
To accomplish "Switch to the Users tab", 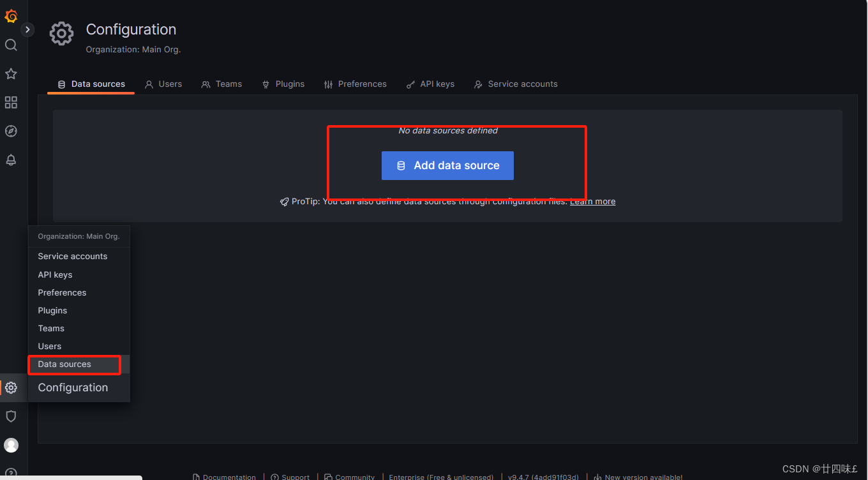I will tap(163, 84).
